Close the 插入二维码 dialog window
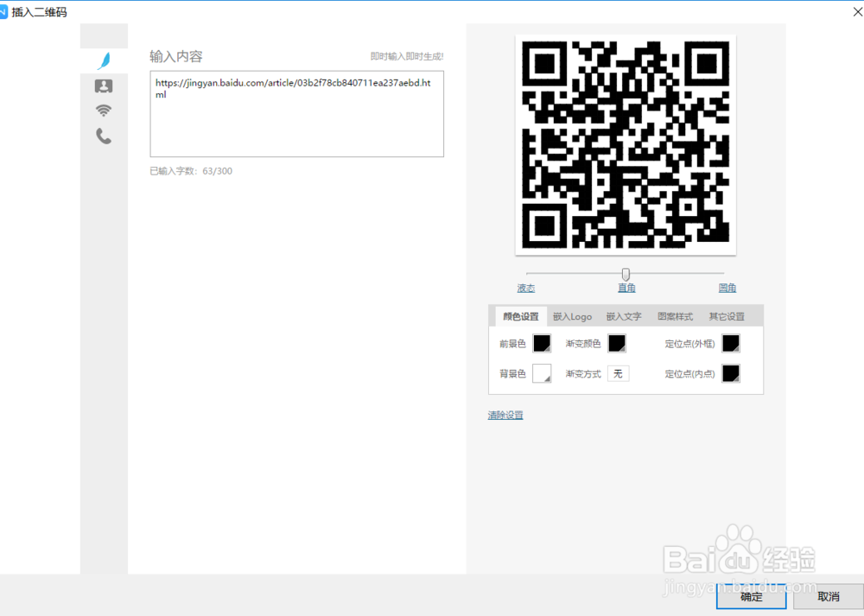The height and width of the screenshot is (616, 864). click(857, 11)
